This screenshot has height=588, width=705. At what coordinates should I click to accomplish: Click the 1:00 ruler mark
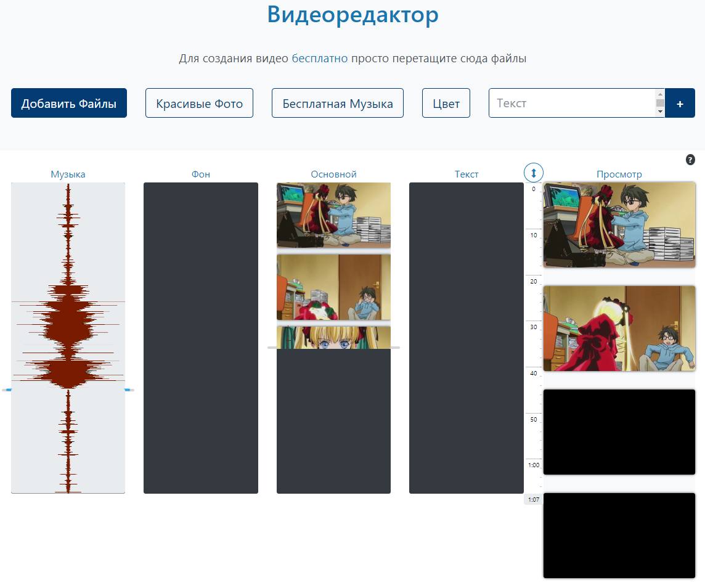tap(533, 465)
